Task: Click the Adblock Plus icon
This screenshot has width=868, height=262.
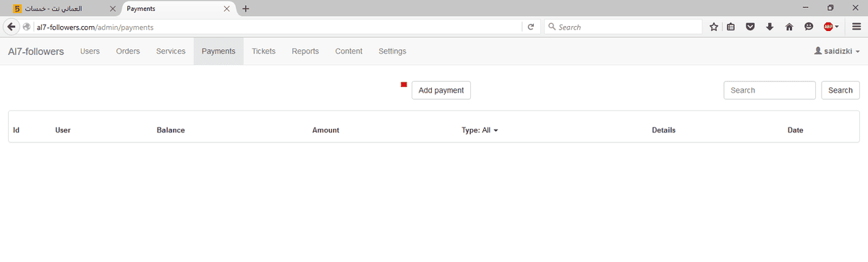Action: (x=827, y=27)
